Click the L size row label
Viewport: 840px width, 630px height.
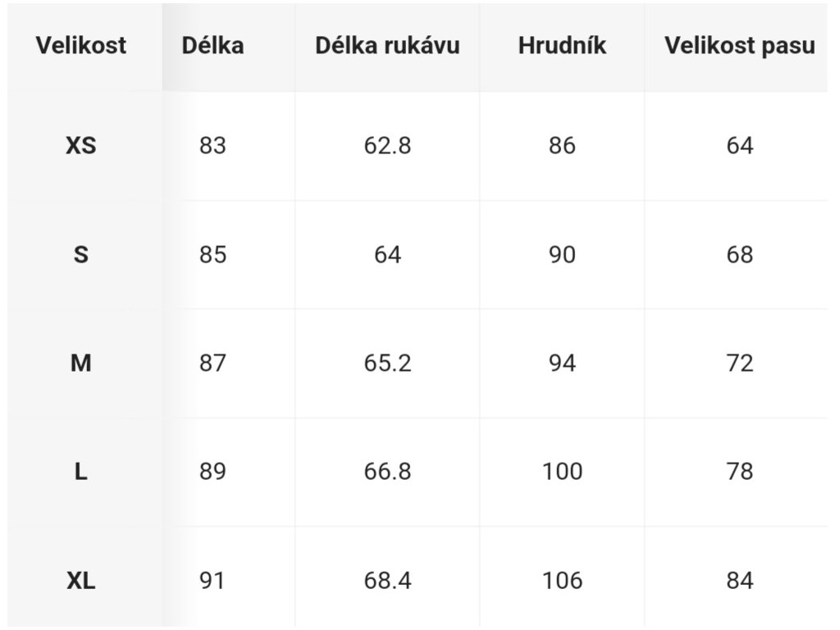tap(81, 472)
